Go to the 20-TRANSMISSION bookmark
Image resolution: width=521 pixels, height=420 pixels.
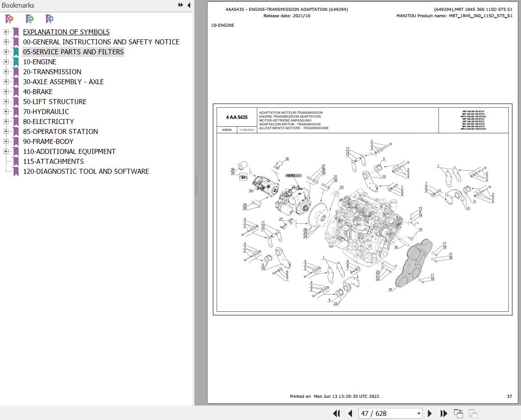(52, 72)
